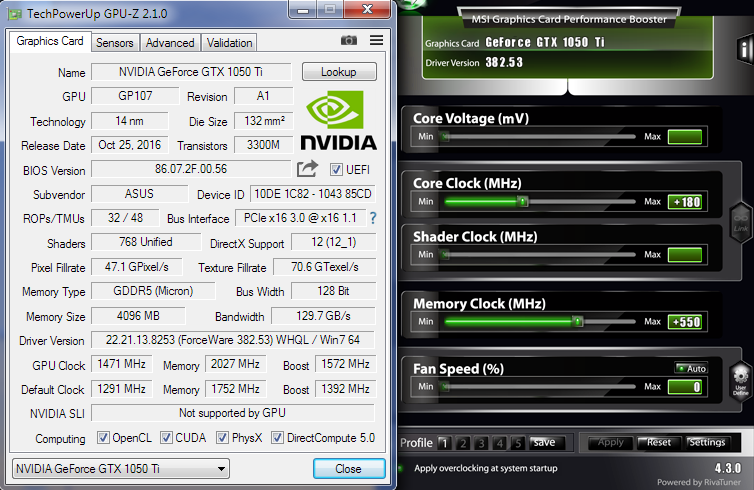
Task: Enable the Auto fan speed toggle
Action: 691,368
